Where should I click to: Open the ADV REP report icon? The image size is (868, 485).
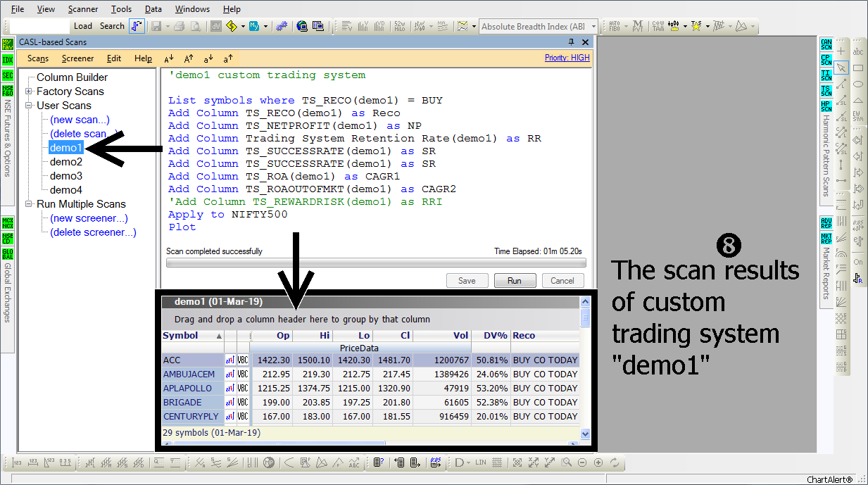coord(826,222)
